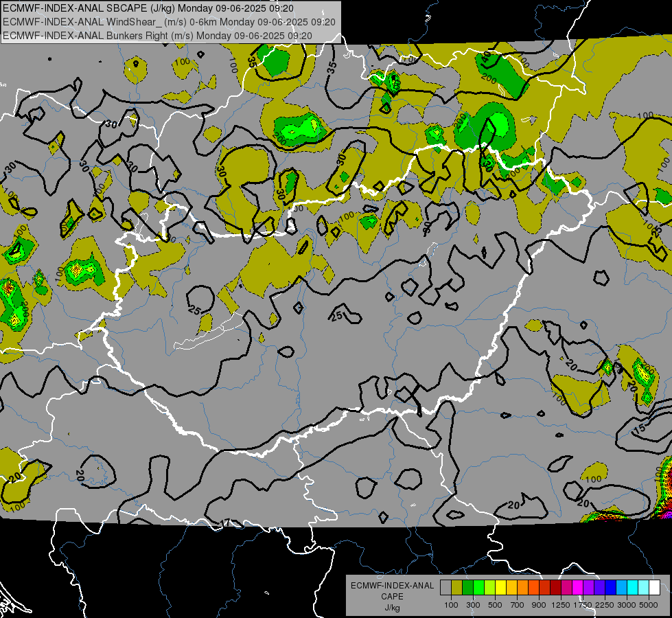Select the bright cyan legend swatch
The image size is (672, 618).
[633, 588]
